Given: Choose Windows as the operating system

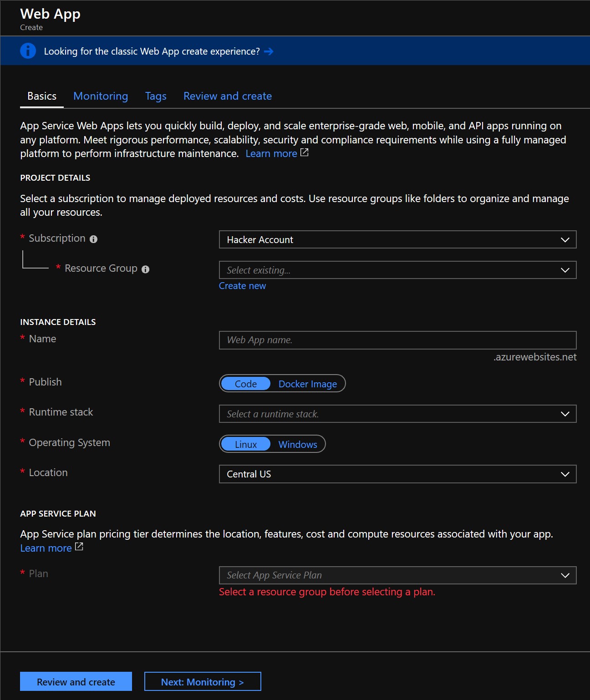Looking at the screenshot, I should click(298, 444).
